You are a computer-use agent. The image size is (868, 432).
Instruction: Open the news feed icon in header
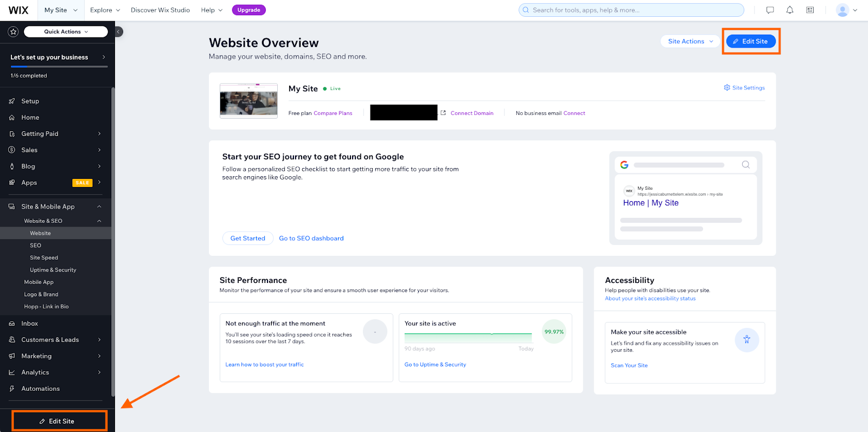(x=810, y=10)
